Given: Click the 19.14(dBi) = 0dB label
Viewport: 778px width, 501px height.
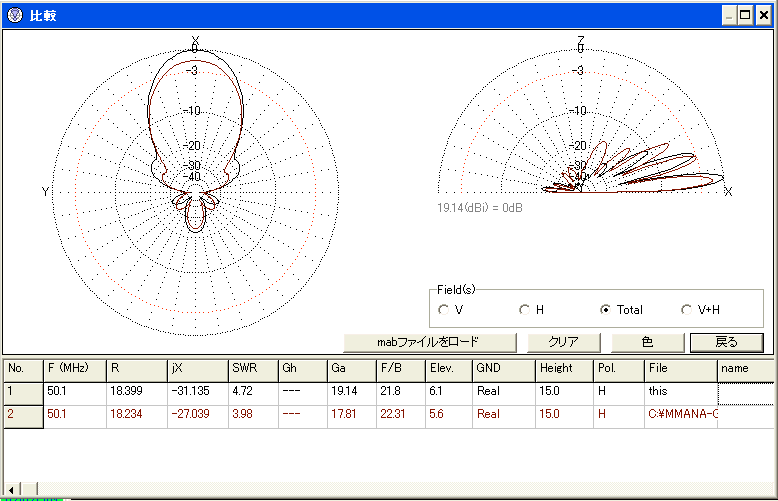Looking at the screenshot, I should pyautogui.click(x=480, y=208).
